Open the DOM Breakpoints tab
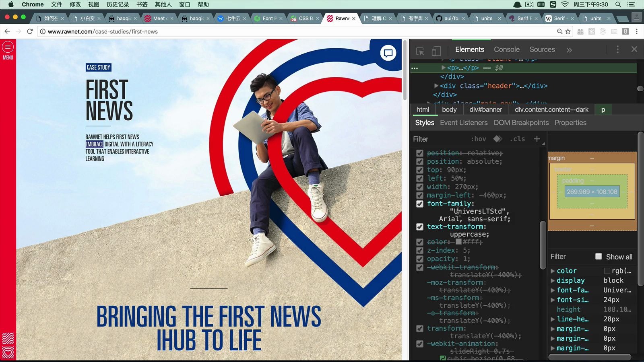 (x=521, y=123)
